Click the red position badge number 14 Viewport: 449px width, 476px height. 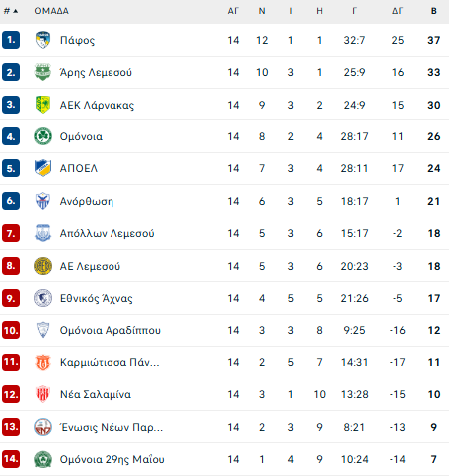[x=11, y=459]
